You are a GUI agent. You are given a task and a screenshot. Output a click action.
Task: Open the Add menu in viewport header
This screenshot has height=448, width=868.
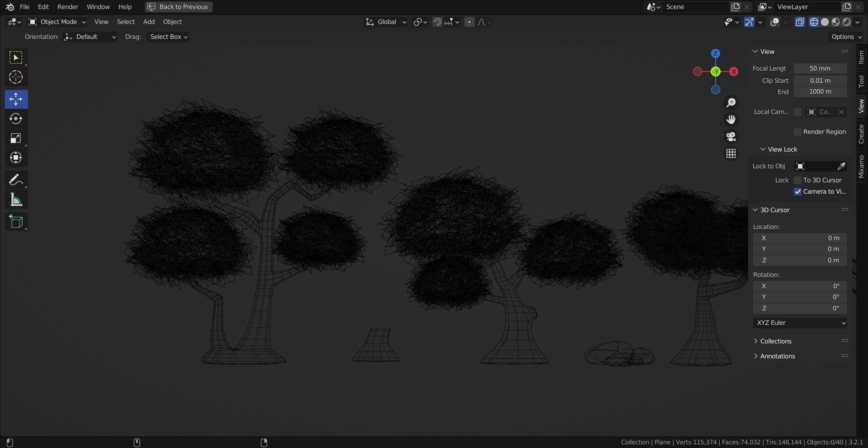tap(149, 22)
